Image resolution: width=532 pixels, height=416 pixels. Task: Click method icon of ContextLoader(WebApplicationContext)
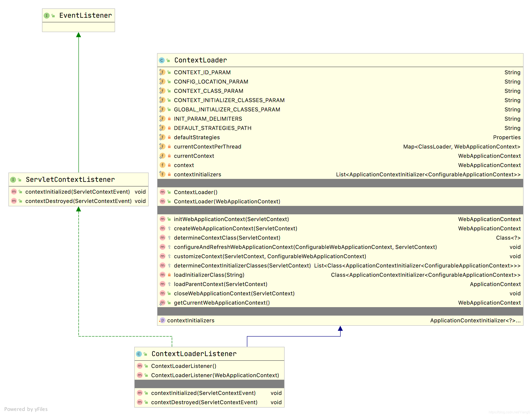pos(163,201)
